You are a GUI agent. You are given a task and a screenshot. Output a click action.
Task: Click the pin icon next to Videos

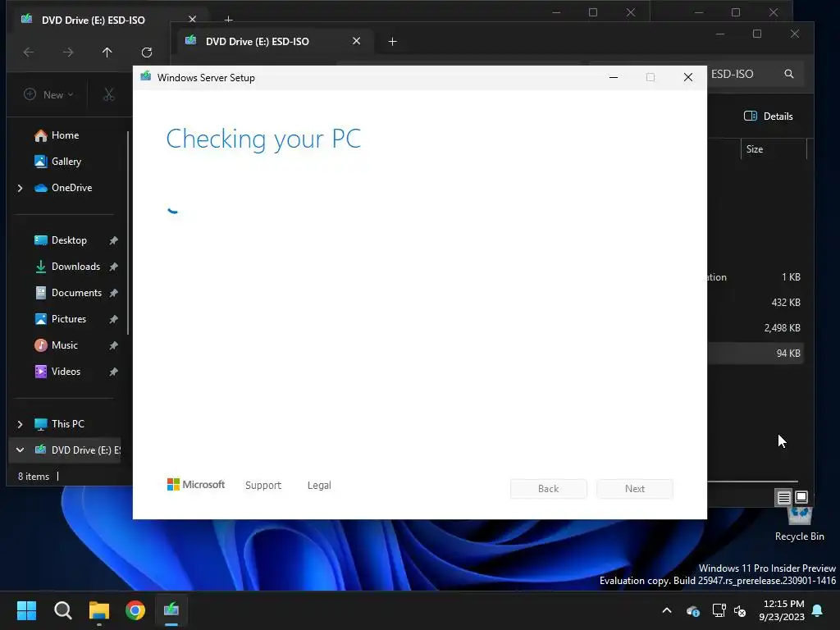pos(113,372)
